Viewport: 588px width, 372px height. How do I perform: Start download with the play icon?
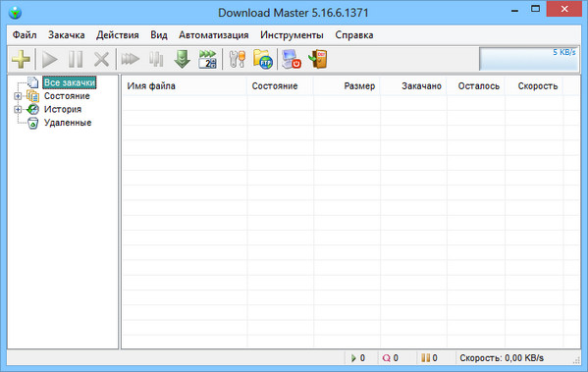(x=49, y=59)
